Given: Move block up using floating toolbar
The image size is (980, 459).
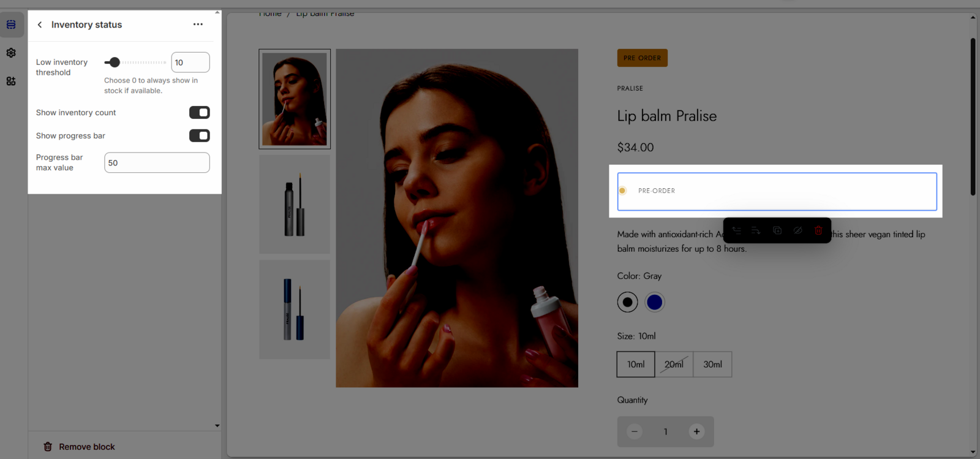Looking at the screenshot, I should 736,230.
